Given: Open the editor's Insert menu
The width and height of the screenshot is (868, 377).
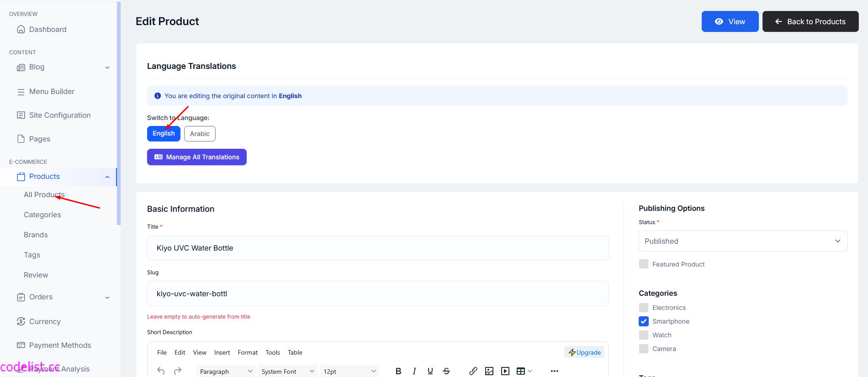Looking at the screenshot, I should click(222, 352).
